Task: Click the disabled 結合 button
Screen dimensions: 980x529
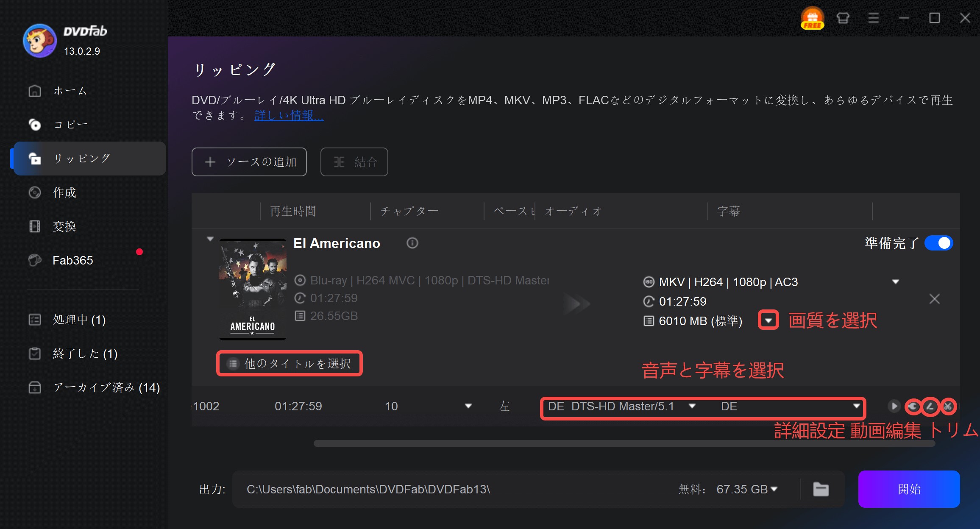Action: pos(354,161)
